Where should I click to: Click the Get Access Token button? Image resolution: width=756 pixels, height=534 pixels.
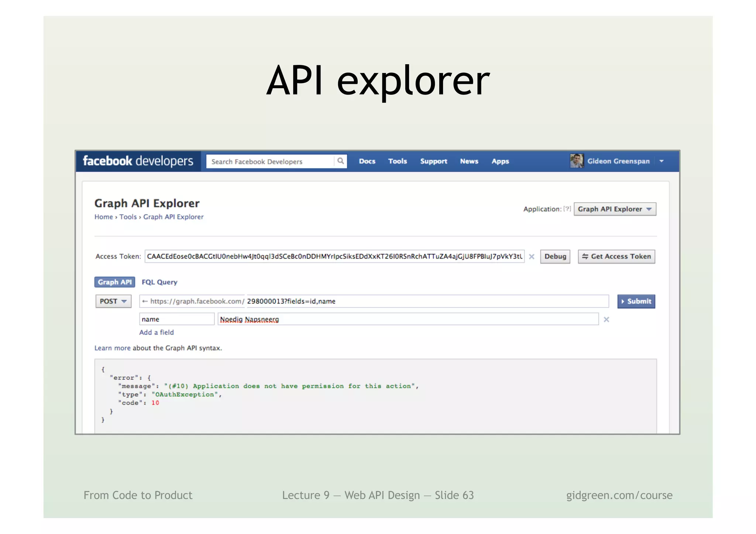(x=616, y=256)
